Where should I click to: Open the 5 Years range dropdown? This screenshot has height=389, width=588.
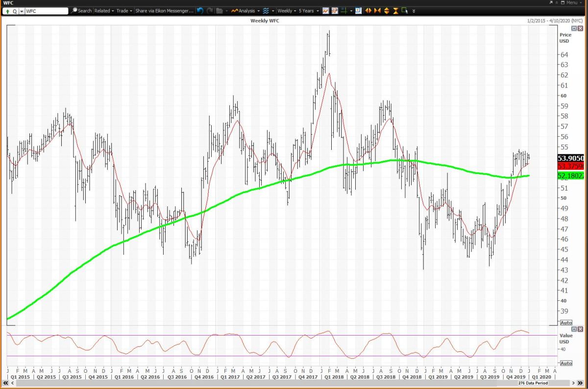309,11
